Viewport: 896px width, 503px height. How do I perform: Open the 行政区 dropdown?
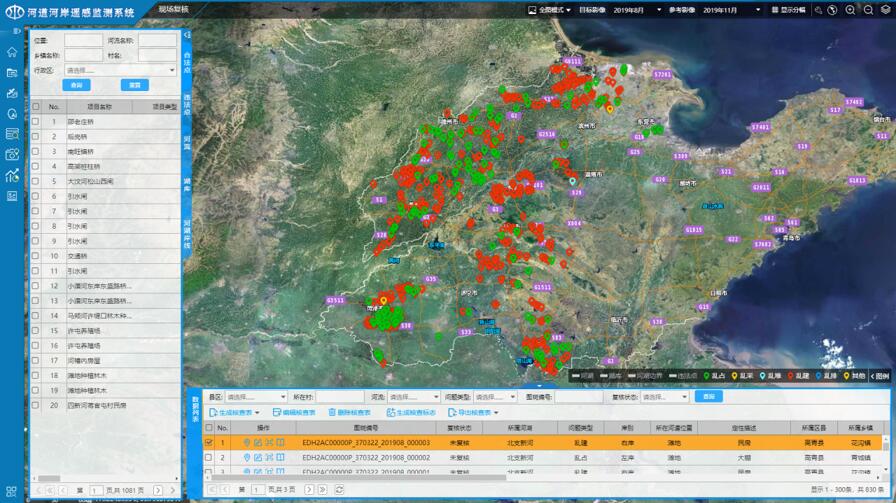coord(120,70)
